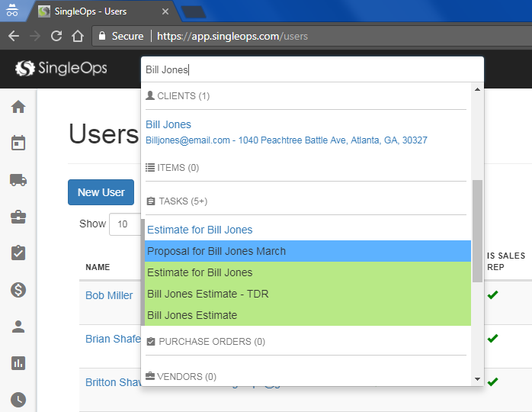
Task: Go back with browser back arrow
Action: tap(14, 36)
